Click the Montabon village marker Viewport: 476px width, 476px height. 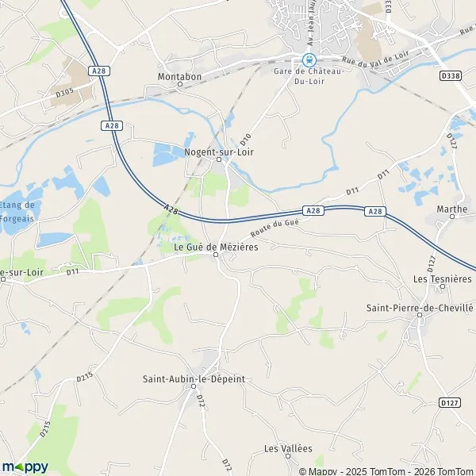pyautogui.click(x=180, y=84)
